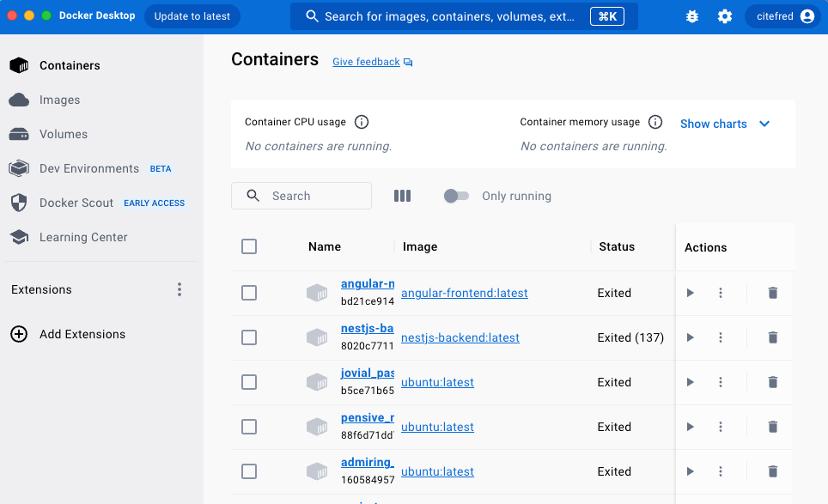Open the column chooser icon
Image resolution: width=828 pixels, height=504 pixels.
pos(402,196)
